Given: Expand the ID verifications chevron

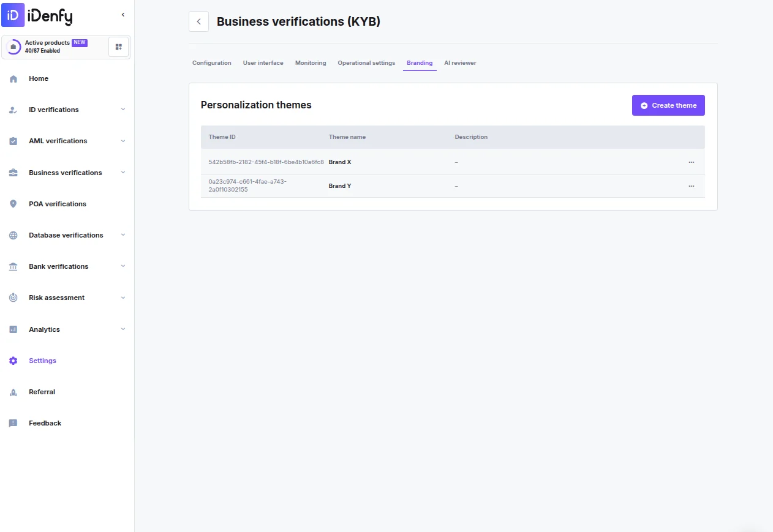Looking at the screenshot, I should tap(123, 110).
